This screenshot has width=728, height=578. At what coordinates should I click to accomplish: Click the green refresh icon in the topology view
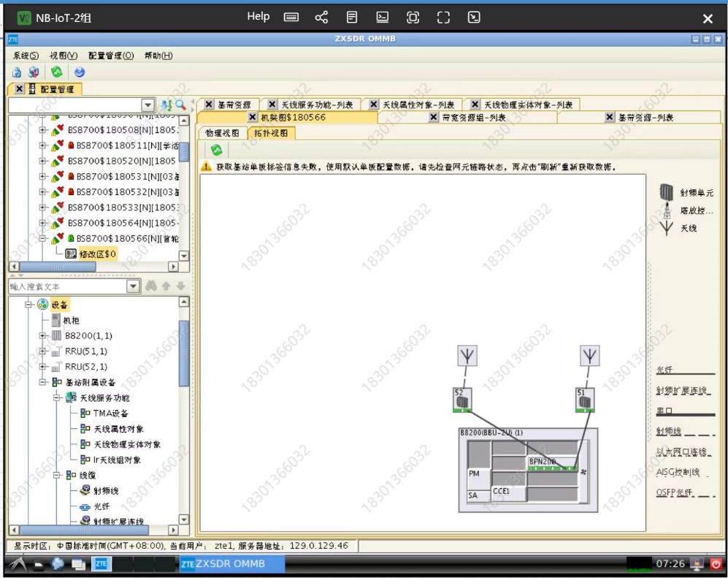(x=216, y=150)
